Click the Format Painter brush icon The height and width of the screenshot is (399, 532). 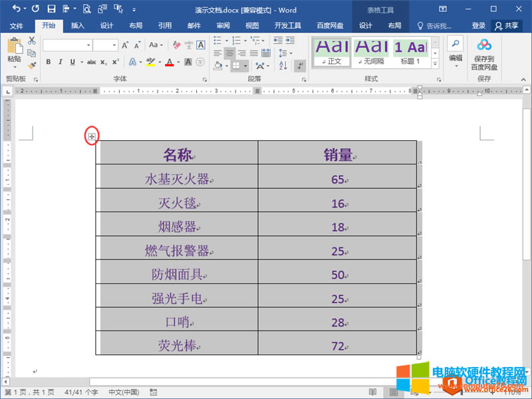click(x=32, y=65)
